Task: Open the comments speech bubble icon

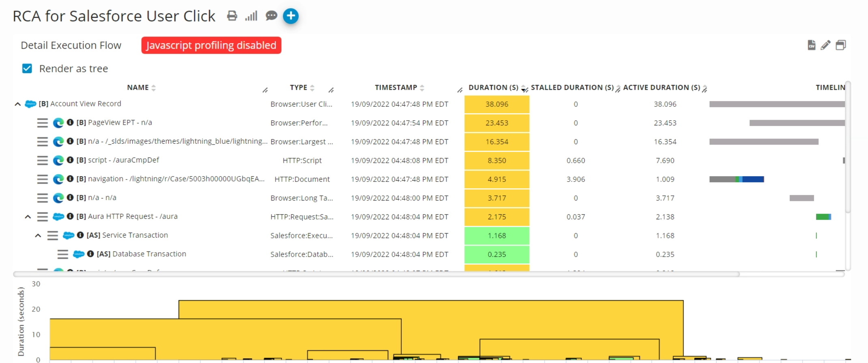Action: pyautogui.click(x=271, y=16)
